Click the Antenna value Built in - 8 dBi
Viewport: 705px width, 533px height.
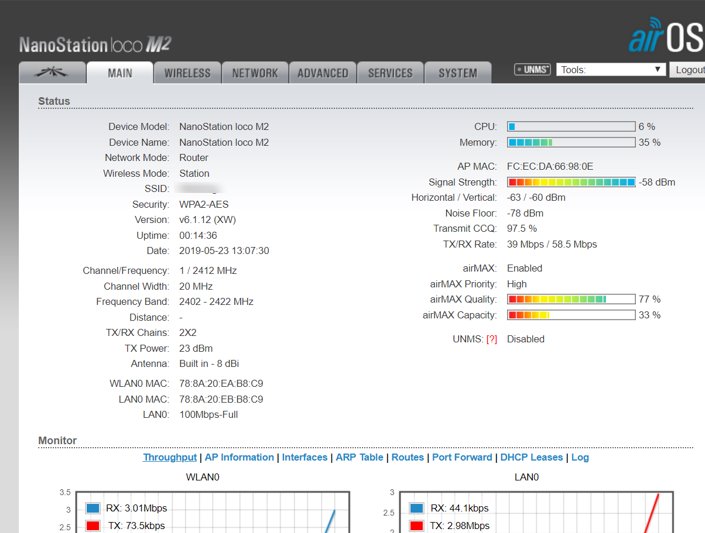[x=209, y=363]
